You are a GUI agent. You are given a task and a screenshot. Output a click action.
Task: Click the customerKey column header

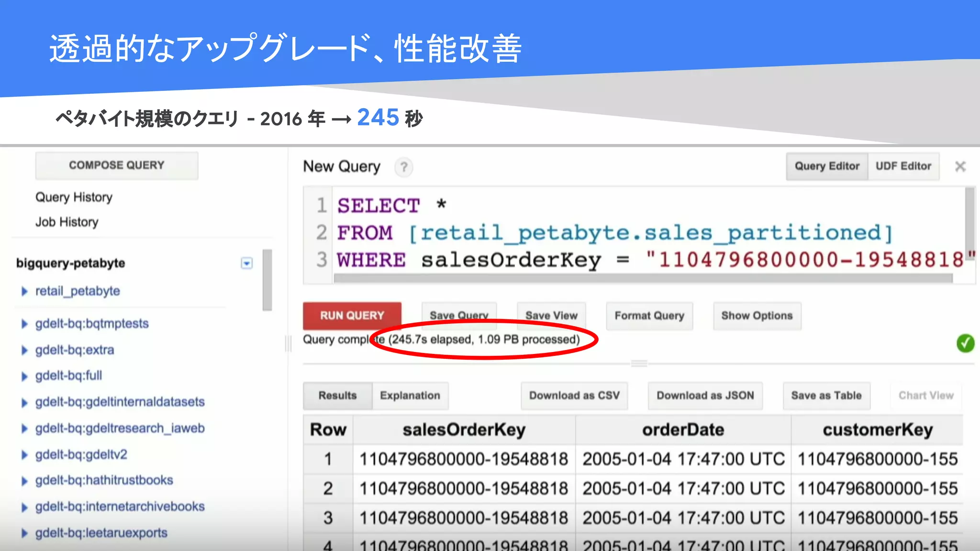877,430
